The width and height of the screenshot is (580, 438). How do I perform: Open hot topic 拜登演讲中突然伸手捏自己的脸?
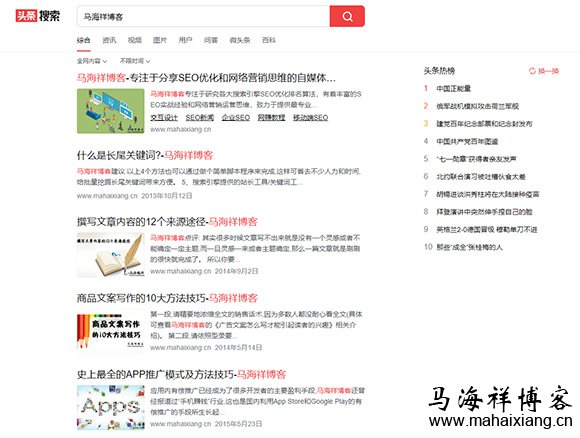484,212
